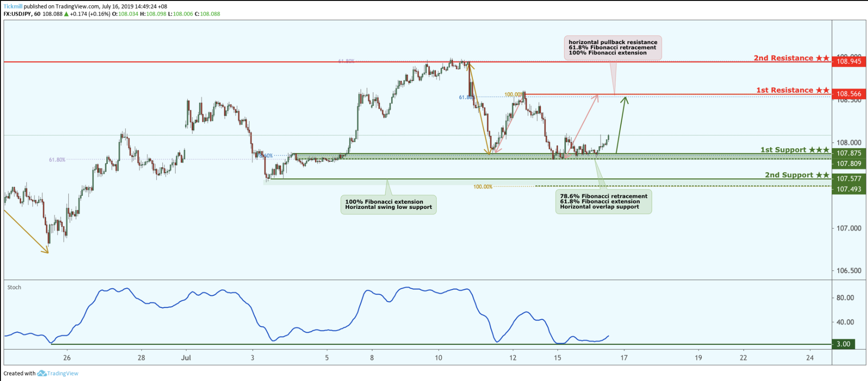Click the 1st Support label

point(795,150)
